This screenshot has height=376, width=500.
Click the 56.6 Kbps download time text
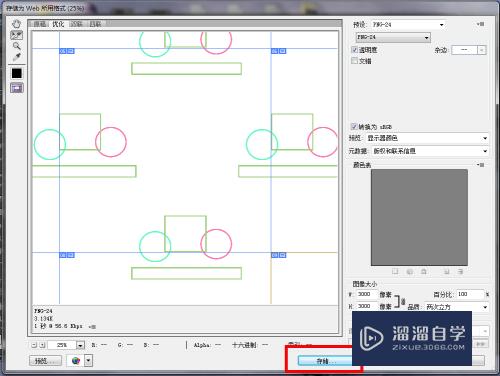(58, 326)
